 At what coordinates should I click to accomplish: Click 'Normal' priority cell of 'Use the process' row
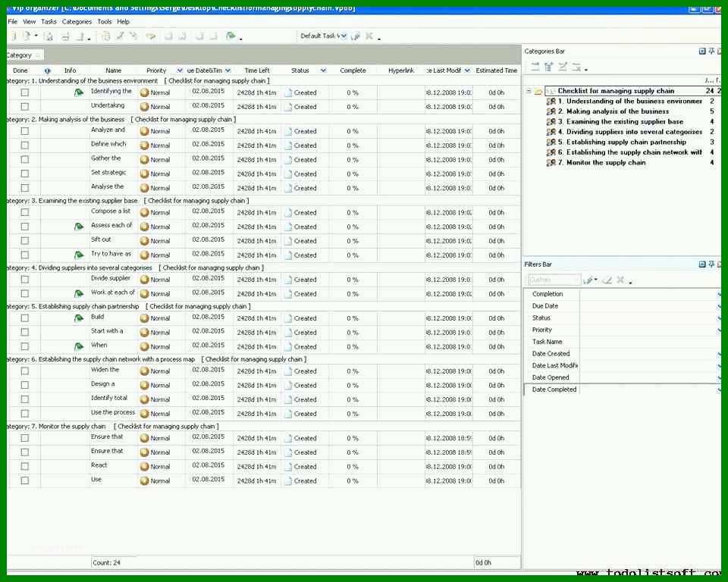pyautogui.click(x=160, y=414)
